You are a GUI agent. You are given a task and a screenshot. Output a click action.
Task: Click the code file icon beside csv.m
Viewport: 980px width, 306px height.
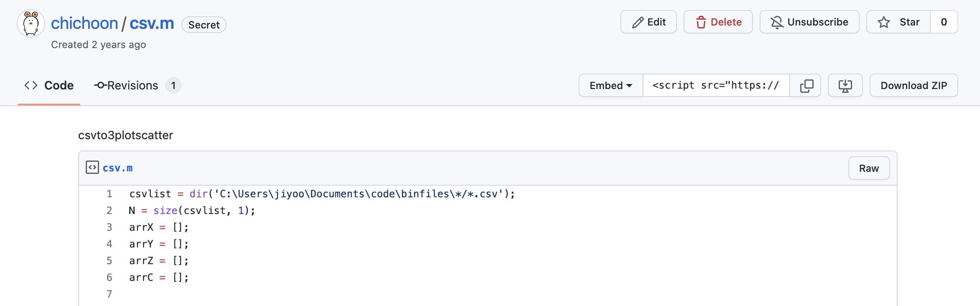click(x=92, y=168)
